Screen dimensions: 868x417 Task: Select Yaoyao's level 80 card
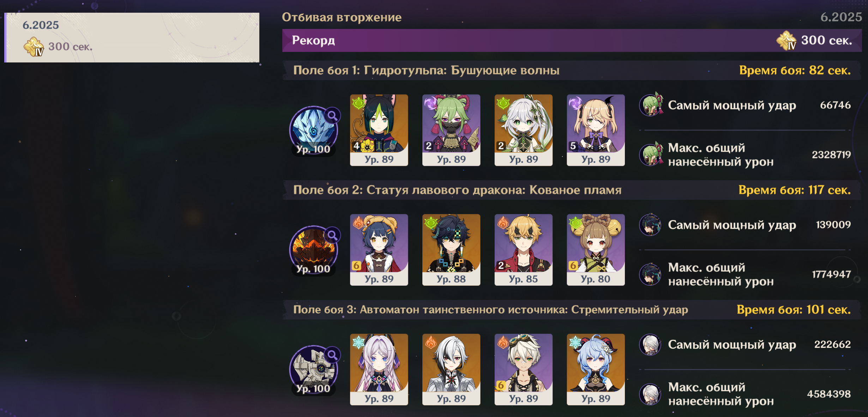click(x=596, y=250)
